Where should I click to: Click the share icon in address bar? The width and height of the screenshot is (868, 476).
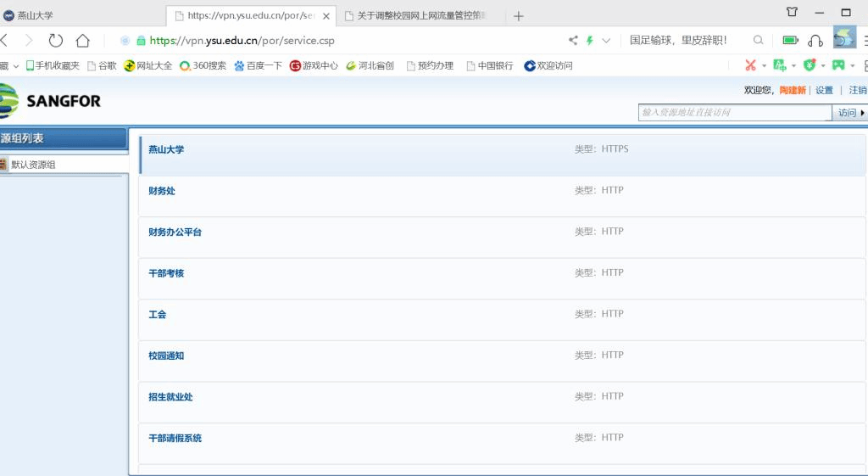point(573,40)
